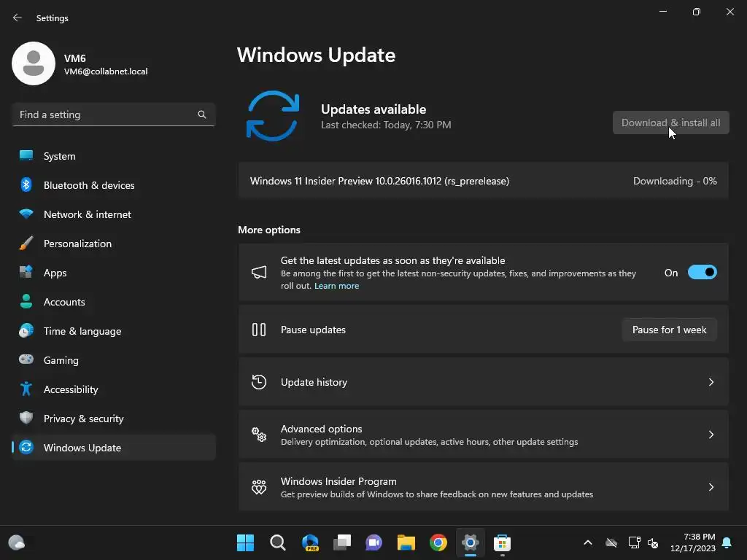
Task: Open File Explorer from taskbar
Action: pos(406,542)
